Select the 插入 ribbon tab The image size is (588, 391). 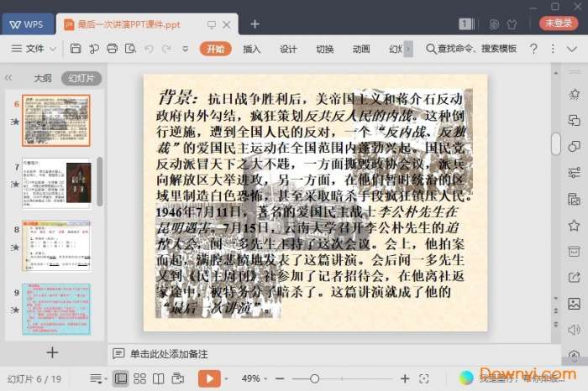tap(252, 49)
